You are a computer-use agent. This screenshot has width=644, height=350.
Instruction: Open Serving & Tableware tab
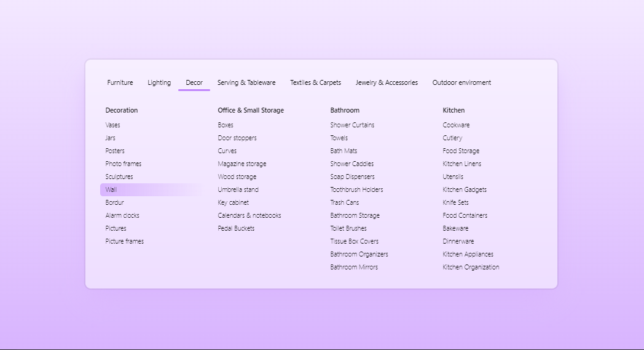[x=246, y=82]
